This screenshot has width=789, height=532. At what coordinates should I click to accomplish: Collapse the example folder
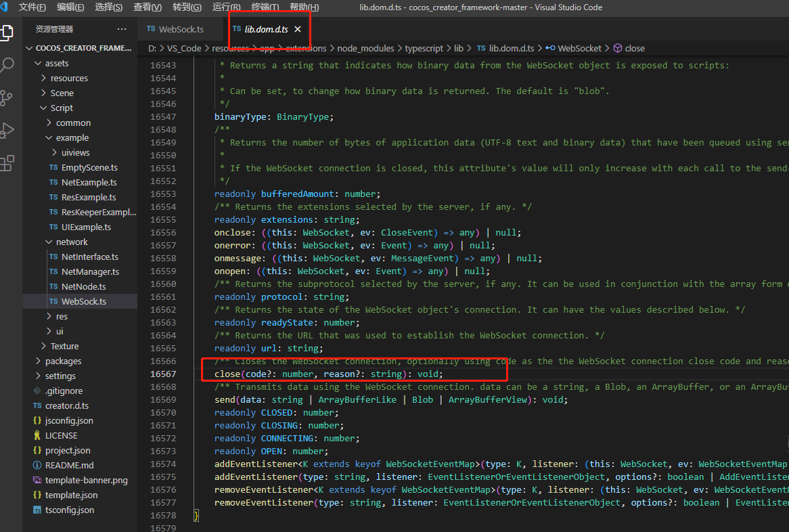49,137
